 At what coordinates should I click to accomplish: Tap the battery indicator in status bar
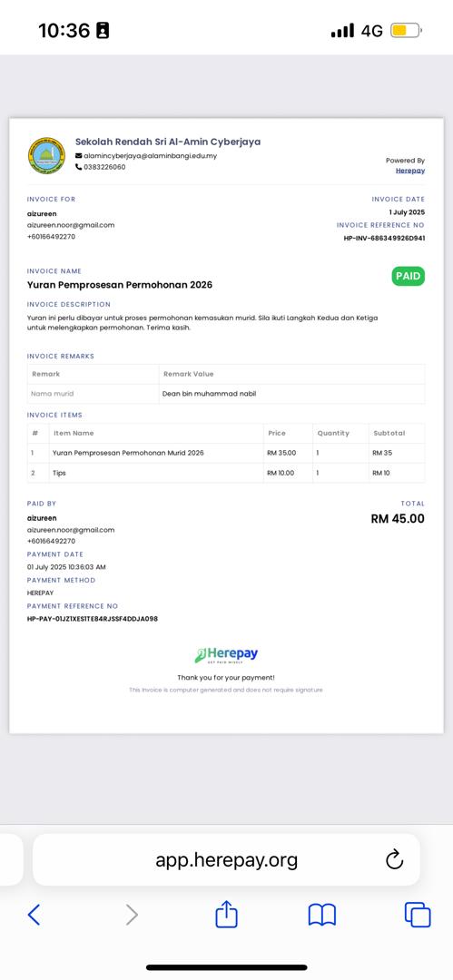click(x=406, y=30)
